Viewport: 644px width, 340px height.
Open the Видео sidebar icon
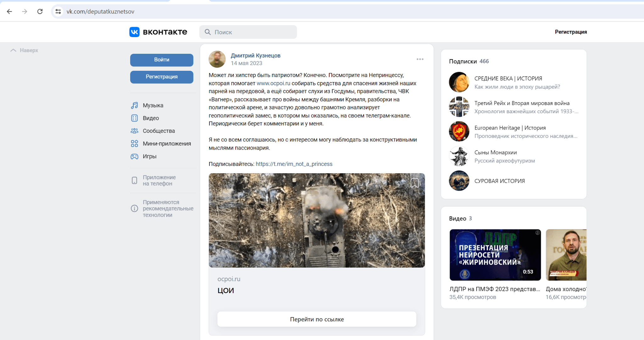coord(134,118)
